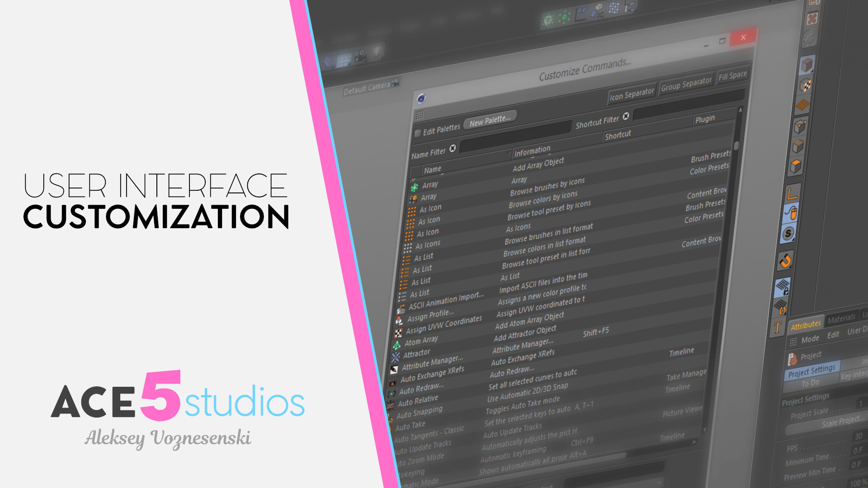Screen dimensions: 868x488
Task: Click the New Palette button
Action: coord(490,120)
